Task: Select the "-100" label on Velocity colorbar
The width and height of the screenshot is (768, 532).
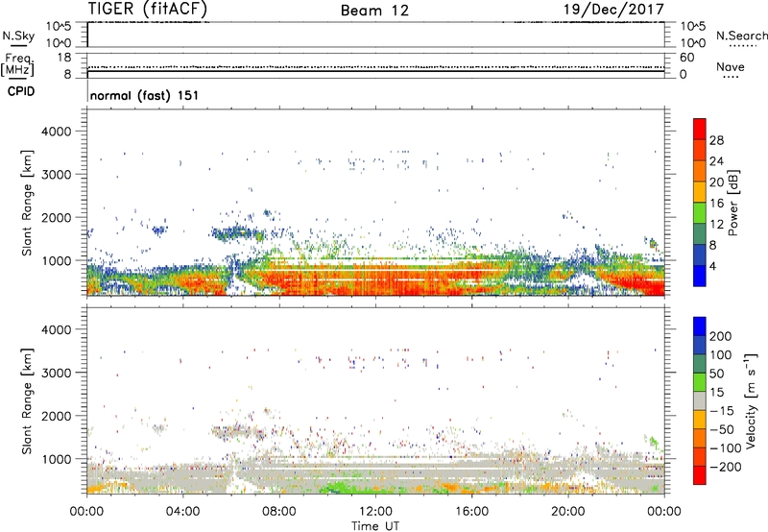Action: 726,447
